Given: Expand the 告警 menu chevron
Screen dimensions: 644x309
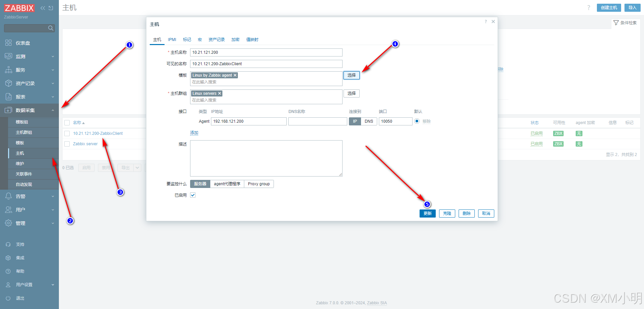Looking at the screenshot, I should point(53,196).
